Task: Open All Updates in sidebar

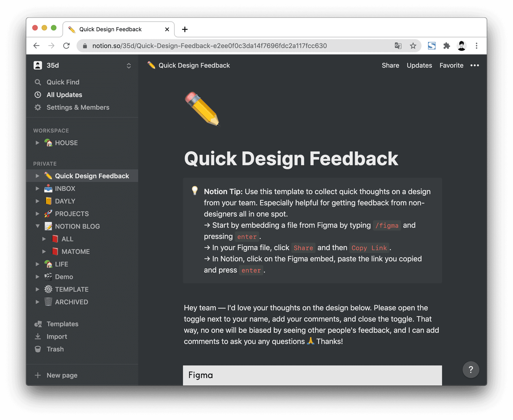Action: click(82, 95)
